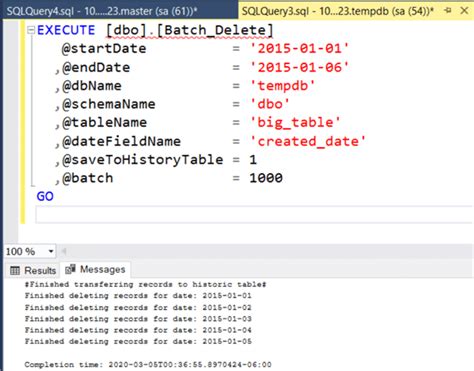Screen dimensions: 474x371
Task: Select the SQLQuery3.sql tempdb tab
Action: 337,11
